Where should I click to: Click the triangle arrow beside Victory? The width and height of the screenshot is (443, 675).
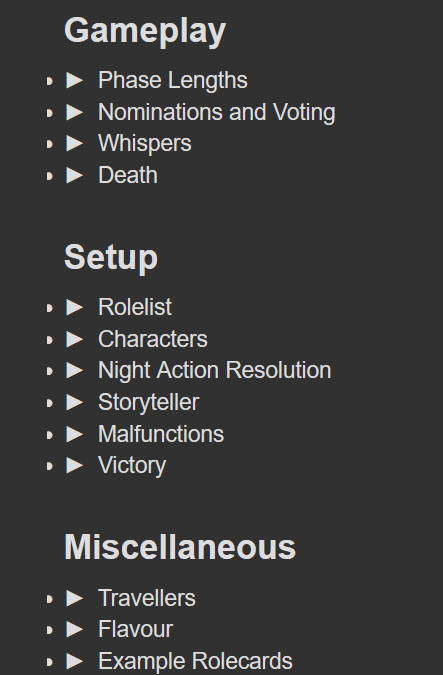coord(74,465)
